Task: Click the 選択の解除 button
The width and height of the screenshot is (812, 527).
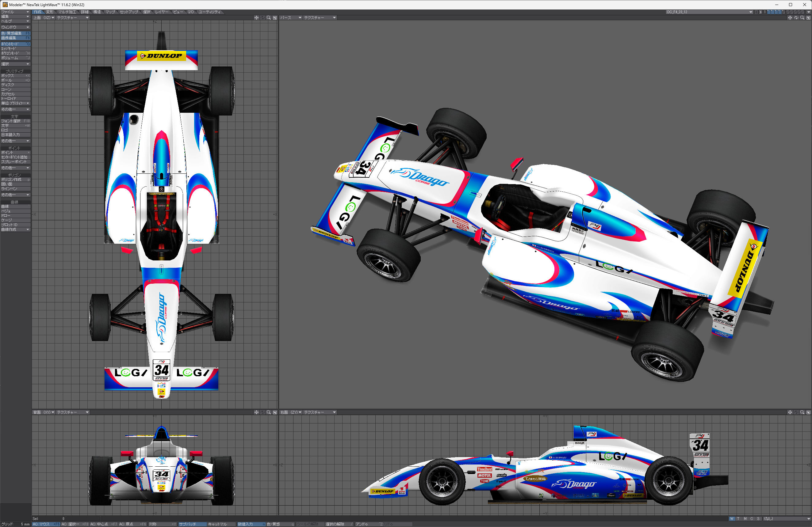Action: click(339, 524)
